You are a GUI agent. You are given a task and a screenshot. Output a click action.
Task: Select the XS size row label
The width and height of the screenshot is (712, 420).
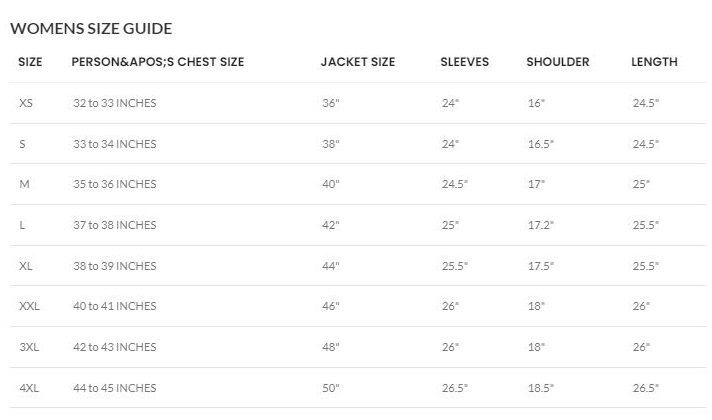[x=26, y=103]
